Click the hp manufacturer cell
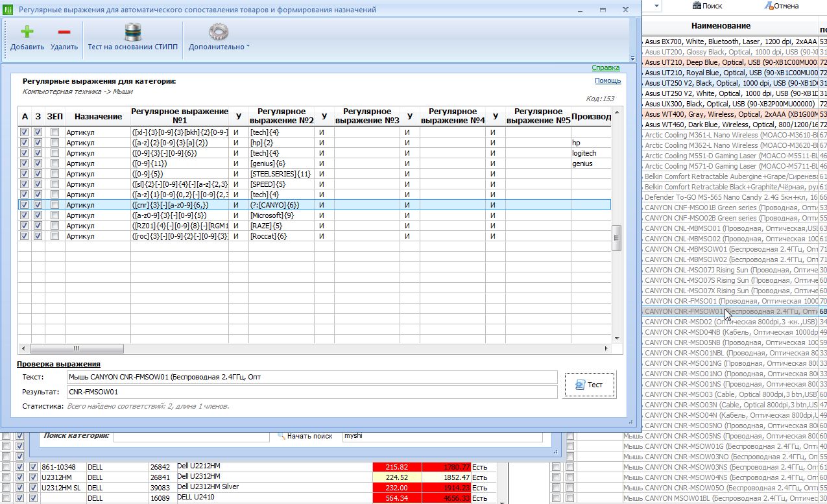The image size is (827, 504). click(x=591, y=143)
